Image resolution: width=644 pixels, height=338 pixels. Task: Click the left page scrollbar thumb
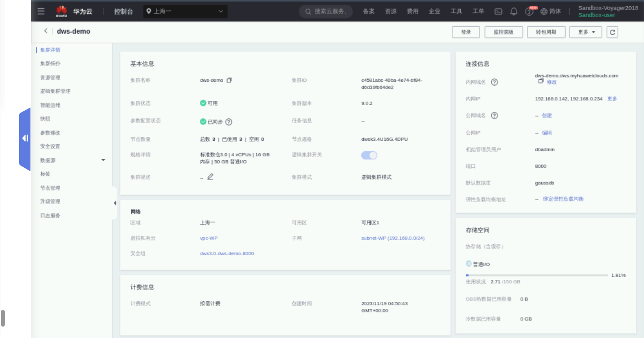[3, 318]
